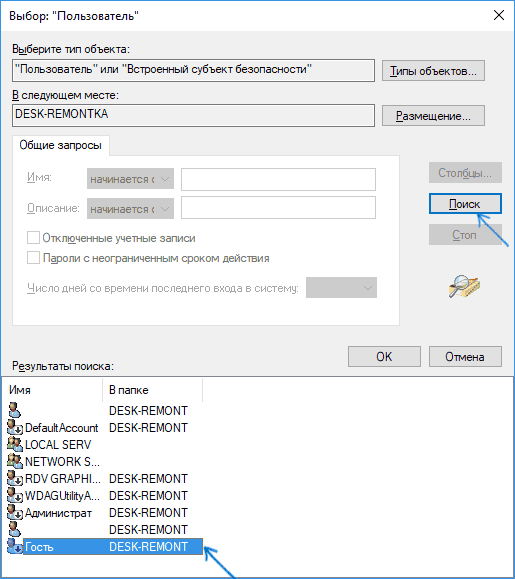Click the Имя text input field

(278, 179)
